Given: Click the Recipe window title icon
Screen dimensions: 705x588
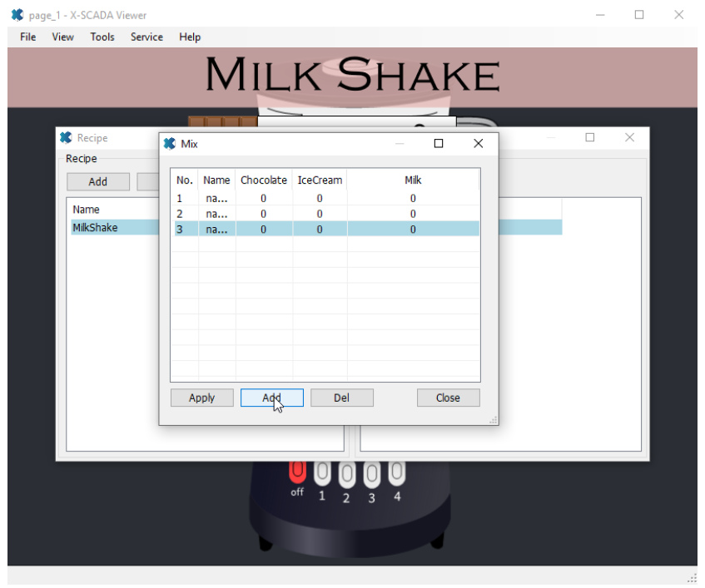Looking at the screenshot, I should click(66, 137).
